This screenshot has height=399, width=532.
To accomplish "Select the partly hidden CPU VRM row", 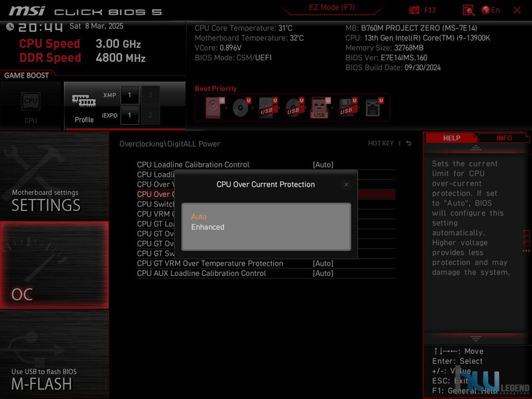I will click(156, 214).
